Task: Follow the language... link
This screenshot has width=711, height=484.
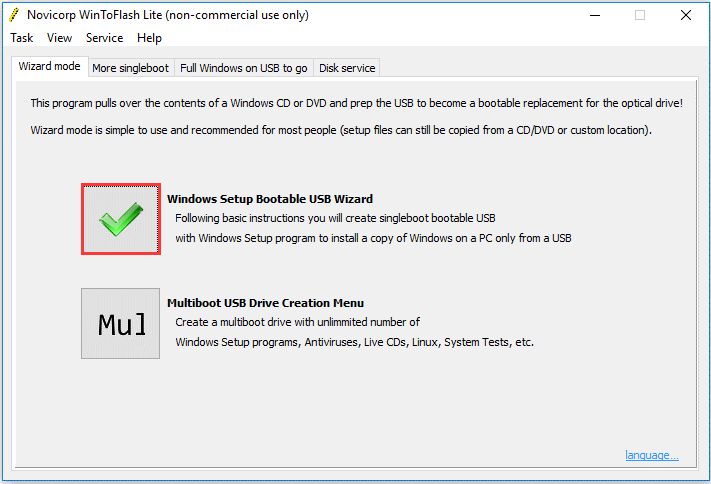Action: coord(652,455)
